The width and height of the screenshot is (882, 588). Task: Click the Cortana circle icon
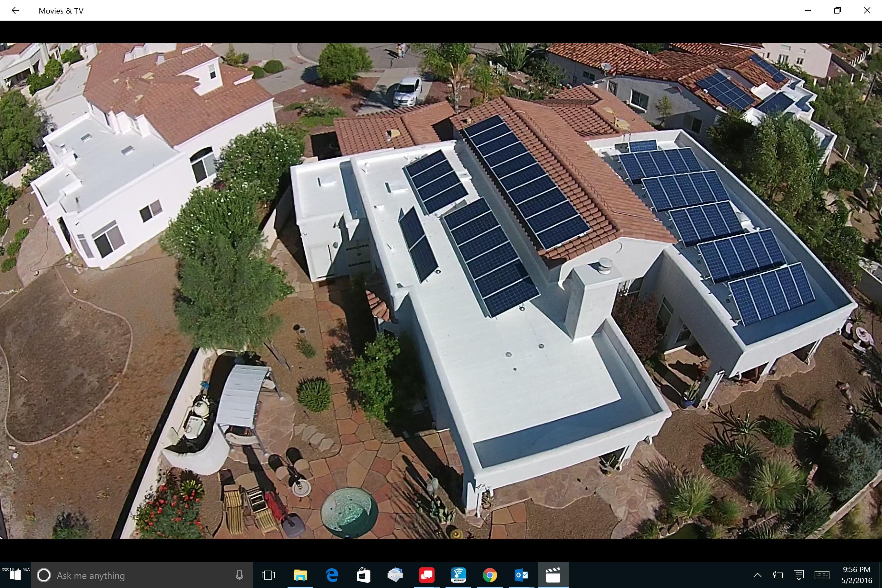pos(44,575)
